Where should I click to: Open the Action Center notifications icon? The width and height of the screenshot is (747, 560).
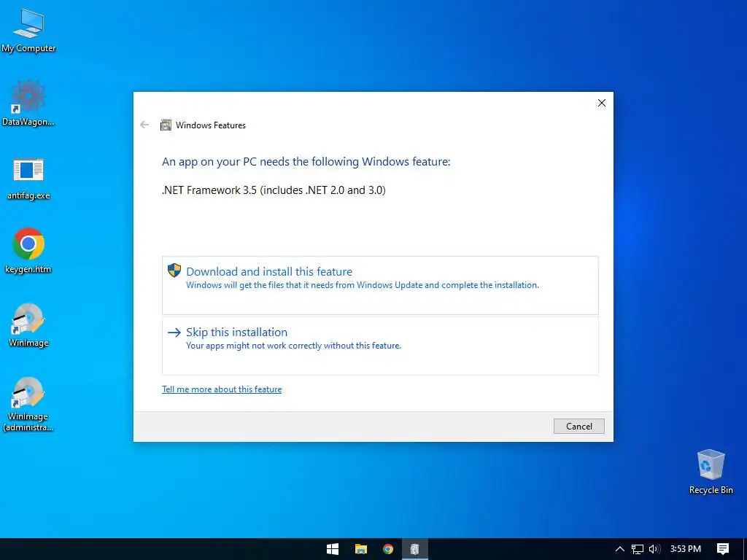click(x=723, y=549)
